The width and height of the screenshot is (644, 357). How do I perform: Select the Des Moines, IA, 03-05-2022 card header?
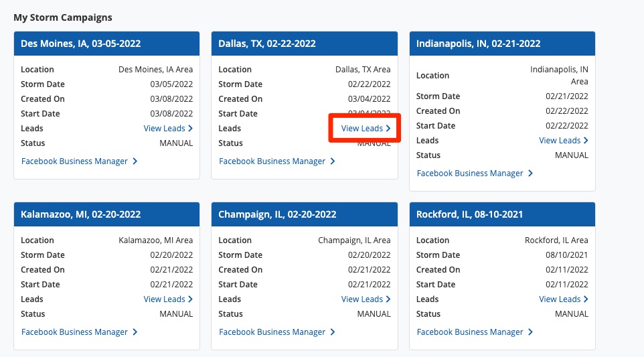click(106, 44)
